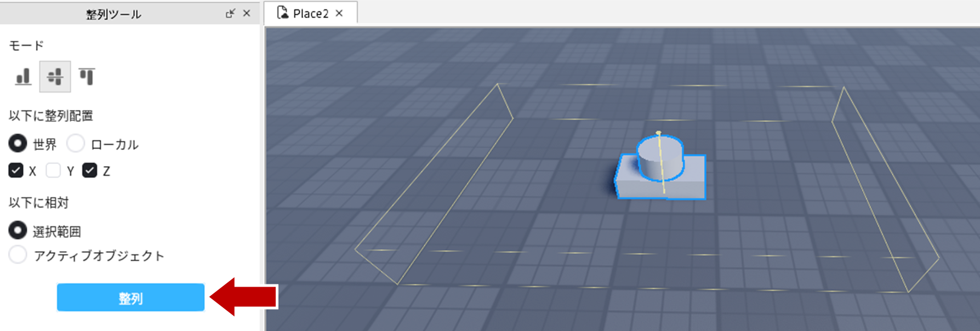The width and height of the screenshot is (980, 331).
Task: Select the Center align mode icon
Action: (55, 77)
